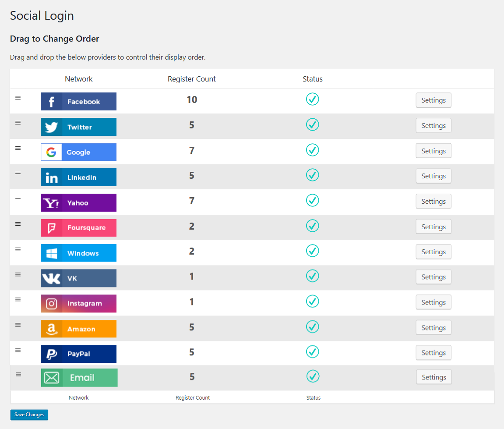Click the Register Count column header
This screenshot has height=429, width=504.
tap(192, 79)
